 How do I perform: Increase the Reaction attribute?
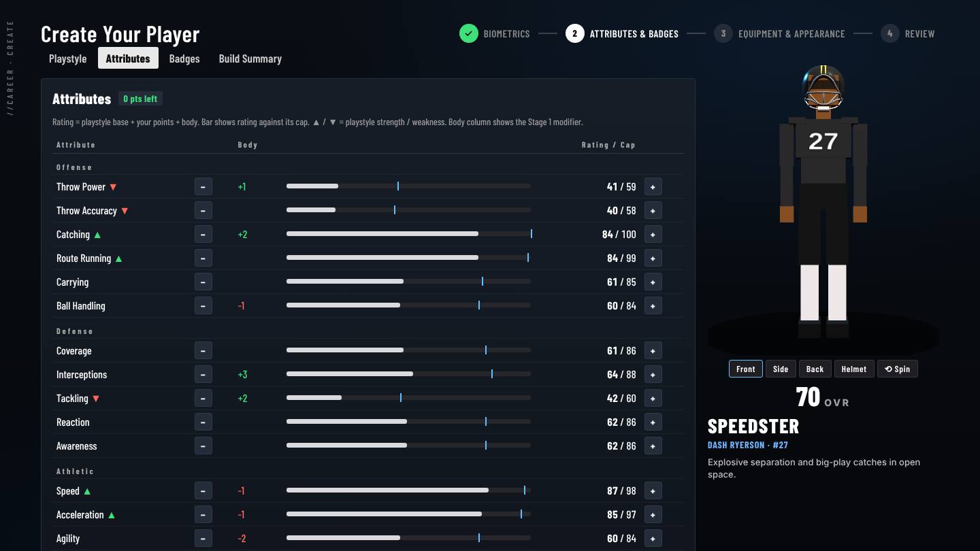(x=653, y=422)
